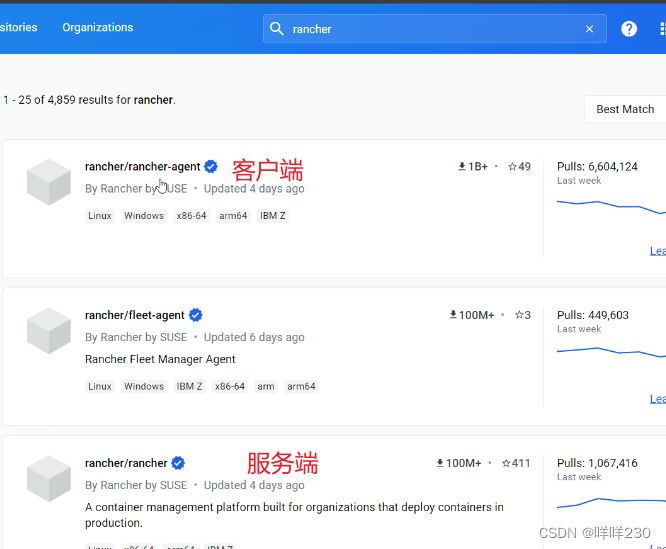
Task: Click the pulls chart for rancher/fleet-agent
Action: [x=611, y=352]
